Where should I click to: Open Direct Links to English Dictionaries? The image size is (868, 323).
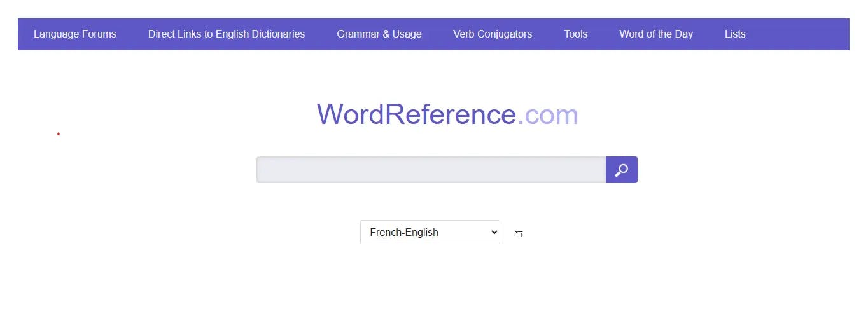(227, 34)
